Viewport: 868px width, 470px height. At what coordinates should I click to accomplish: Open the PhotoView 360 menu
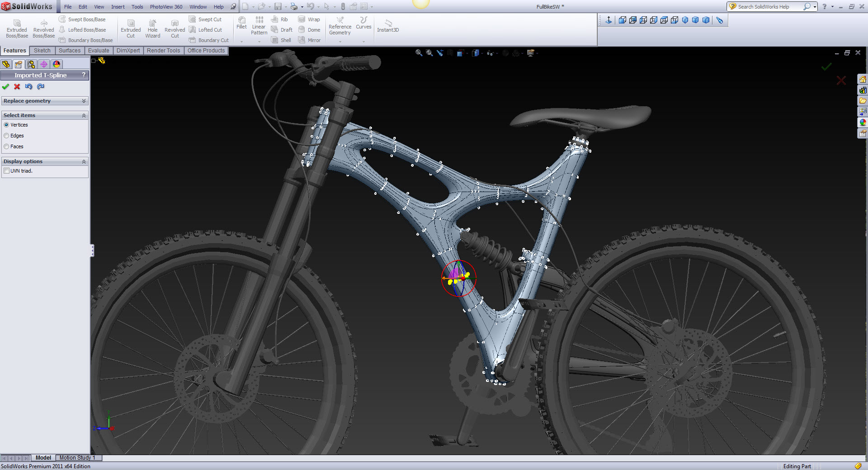(166, 7)
